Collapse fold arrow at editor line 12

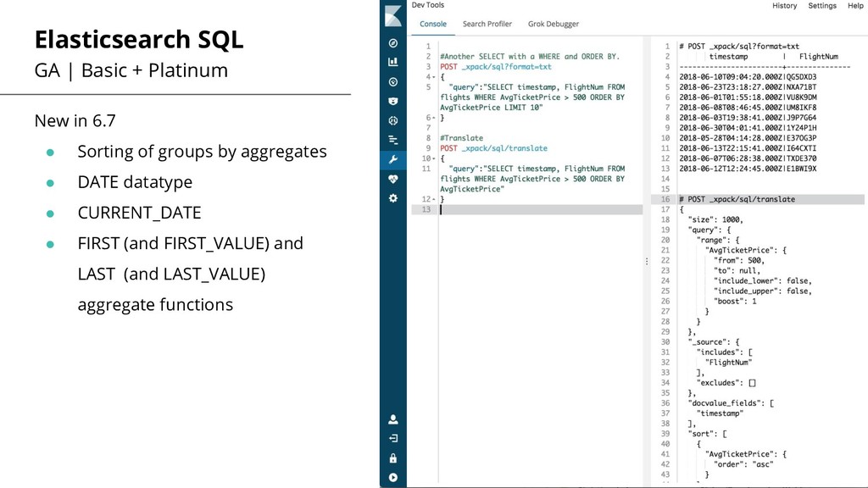click(434, 199)
